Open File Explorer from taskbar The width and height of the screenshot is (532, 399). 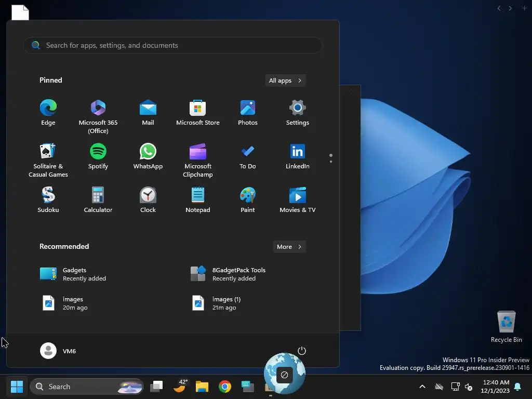coord(202,387)
